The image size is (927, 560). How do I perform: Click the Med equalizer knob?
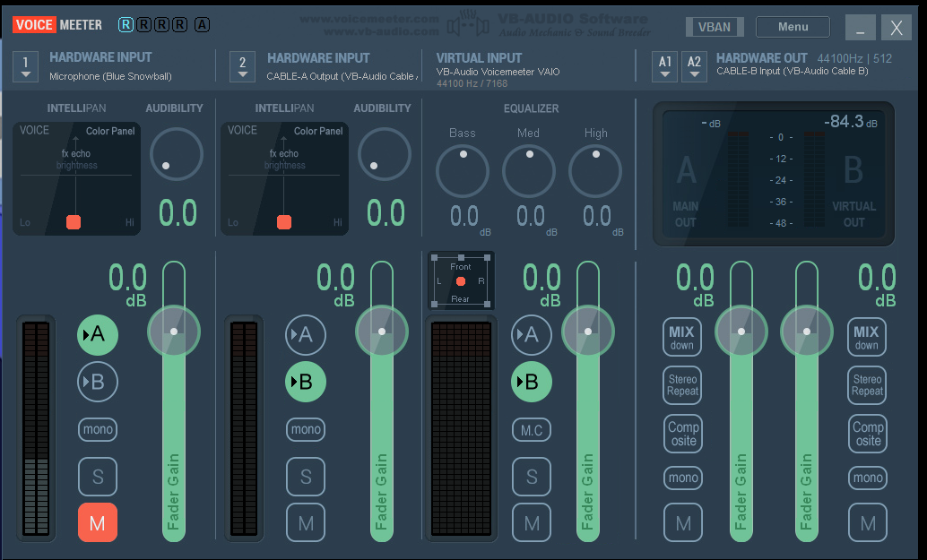529,171
